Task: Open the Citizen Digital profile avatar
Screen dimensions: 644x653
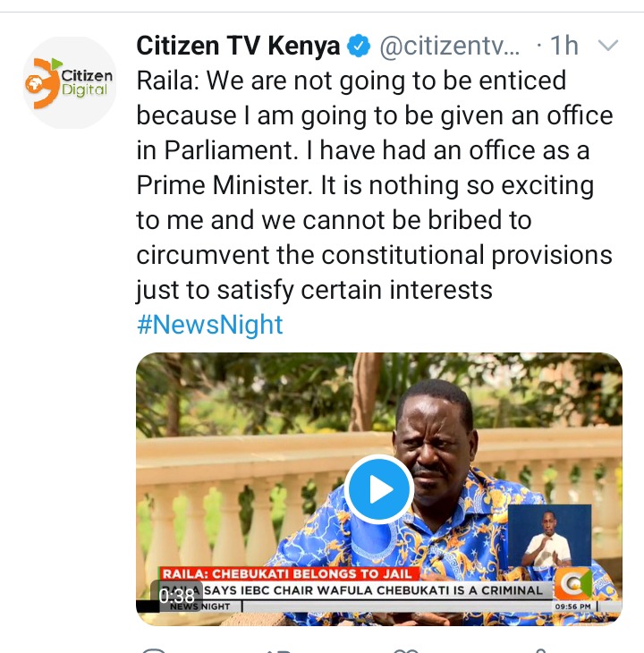Action: (x=70, y=83)
